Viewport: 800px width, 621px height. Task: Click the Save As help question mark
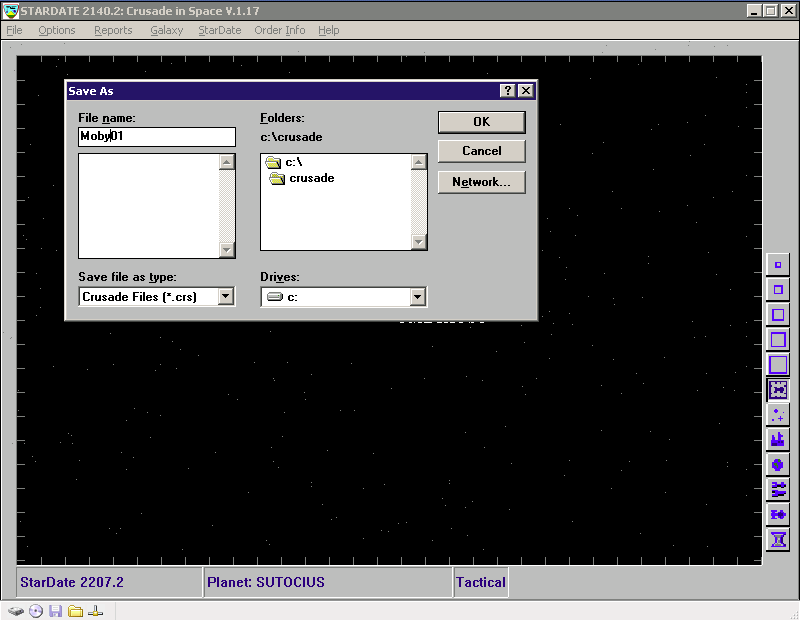[508, 91]
